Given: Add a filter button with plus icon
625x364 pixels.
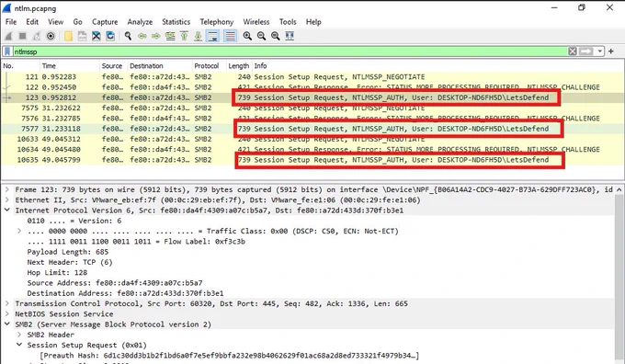Looking at the screenshot, I should tap(611, 51).
